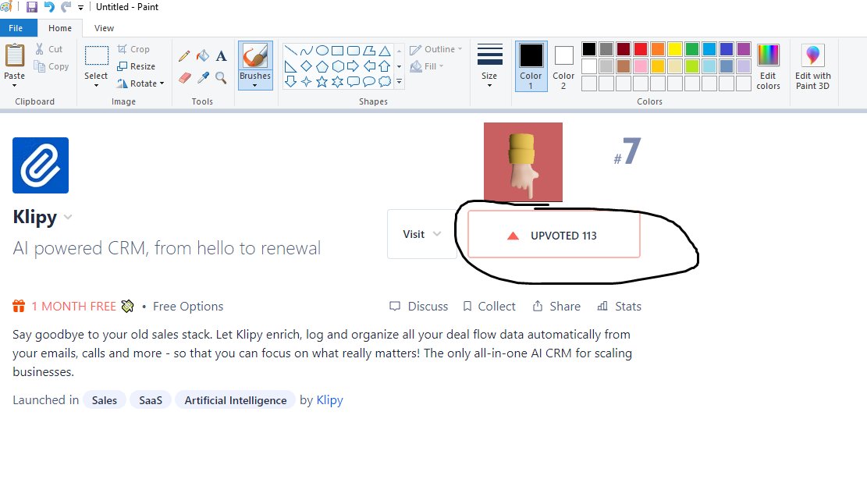
Task: Select the Text tool
Action: [221, 56]
